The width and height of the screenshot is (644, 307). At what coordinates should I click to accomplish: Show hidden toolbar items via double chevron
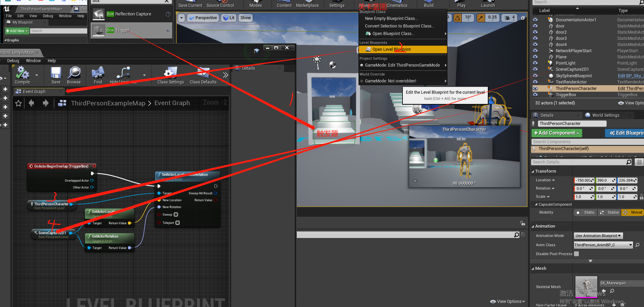(x=225, y=75)
